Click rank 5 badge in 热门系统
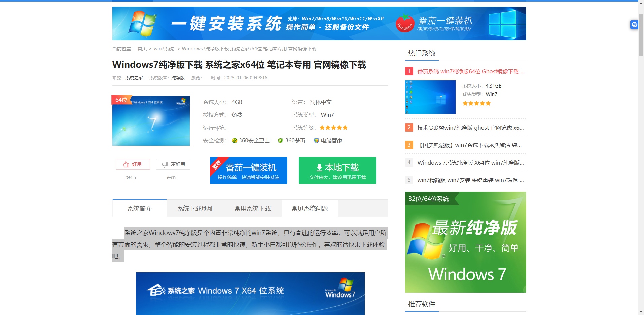644x315 pixels. [409, 180]
